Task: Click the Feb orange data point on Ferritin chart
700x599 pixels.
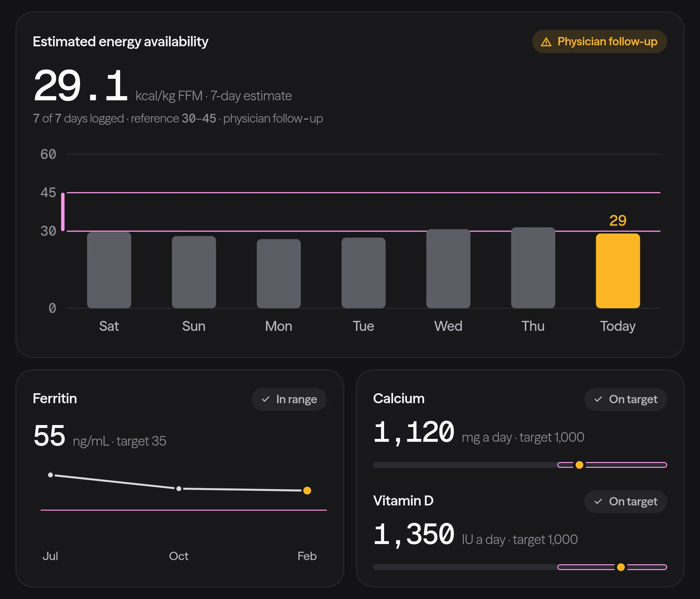Action: click(x=307, y=491)
